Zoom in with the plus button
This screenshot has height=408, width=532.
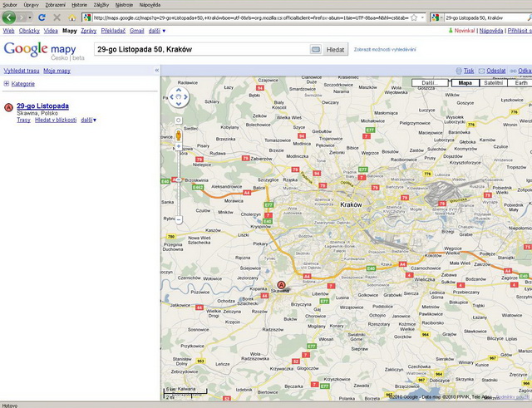(179, 146)
